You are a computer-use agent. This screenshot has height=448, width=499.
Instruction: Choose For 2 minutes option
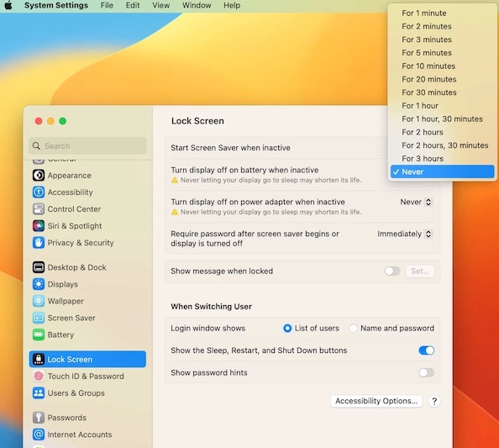tap(443, 26)
